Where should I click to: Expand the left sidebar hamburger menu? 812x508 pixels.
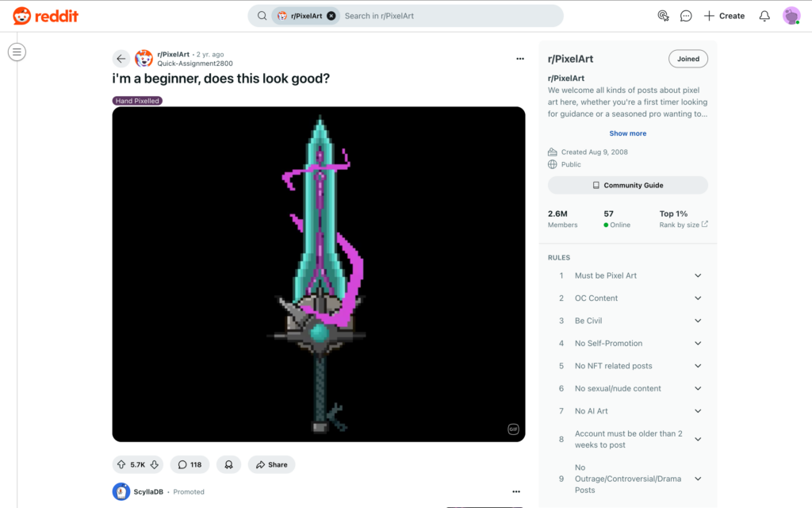coord(17,52)
